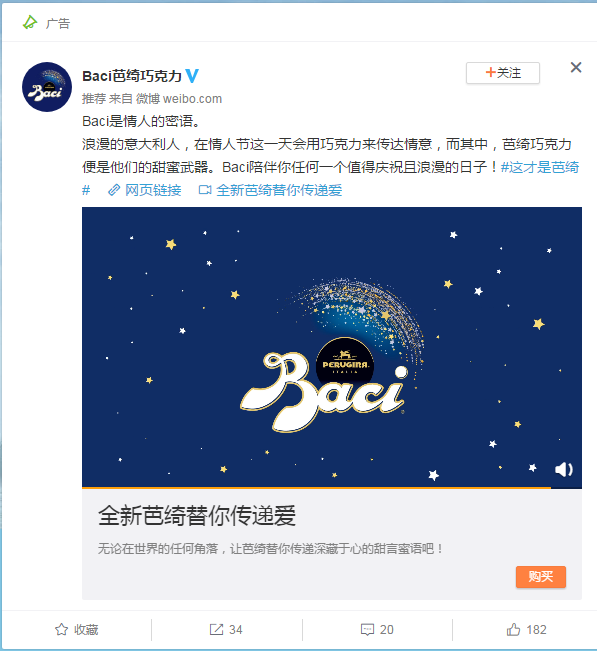The width and height of the screenshot is (597, 651).
Task: Play the Baci starry video thumbnail
Action: click(x=332, y=347)
